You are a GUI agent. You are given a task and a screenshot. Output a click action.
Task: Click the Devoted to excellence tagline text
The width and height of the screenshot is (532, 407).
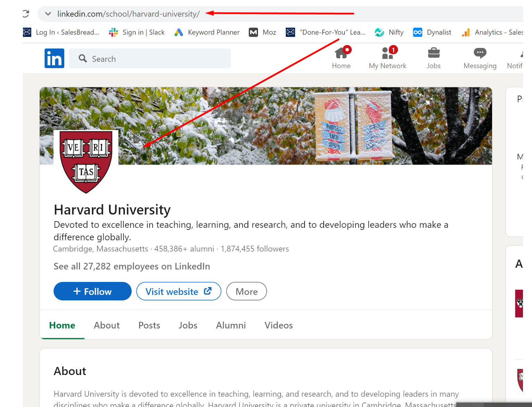tap(251, 231)
